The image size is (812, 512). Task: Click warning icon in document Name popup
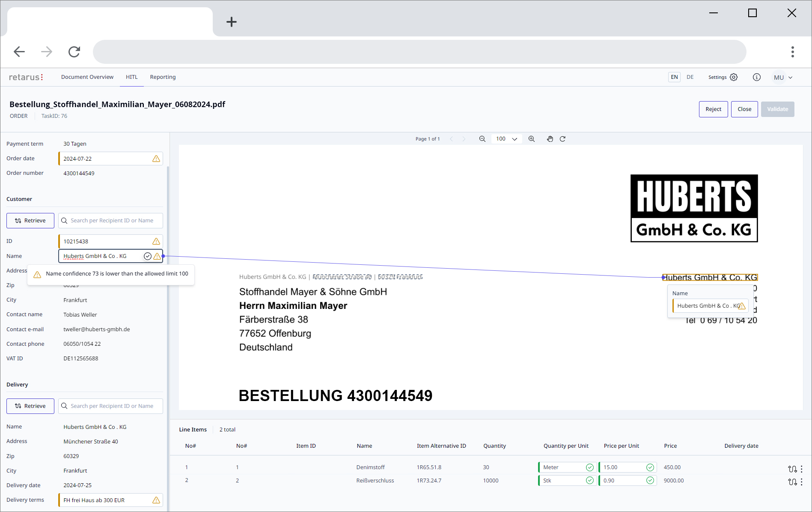742,306
